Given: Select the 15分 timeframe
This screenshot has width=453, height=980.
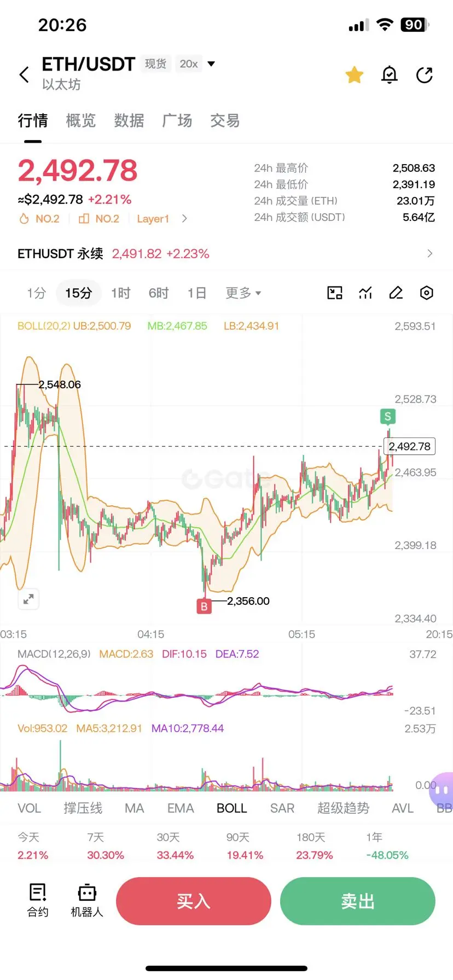Looking at the screenshot, I should (78, 293).
